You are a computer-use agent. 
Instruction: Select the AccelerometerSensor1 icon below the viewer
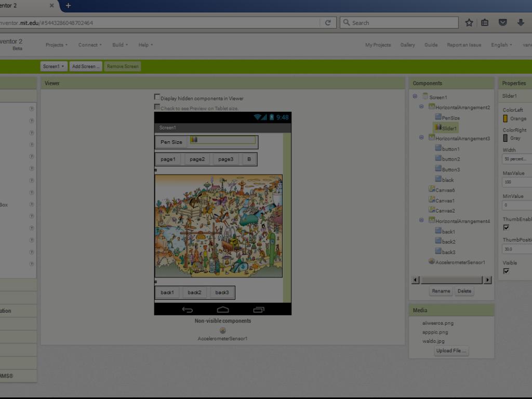pyautogui.click(x=222, y=330)
